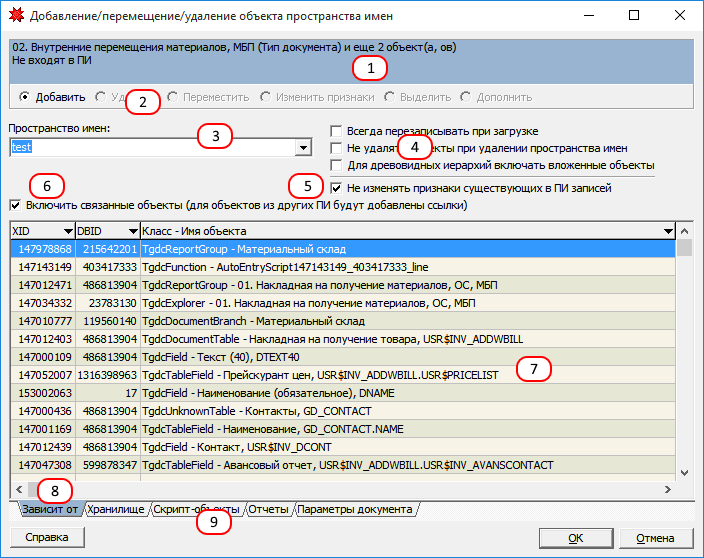This screenshot has height=558, width=704.
Task: Open the DBID column filter dropdown arrow
Action: [x=132, y=231]
